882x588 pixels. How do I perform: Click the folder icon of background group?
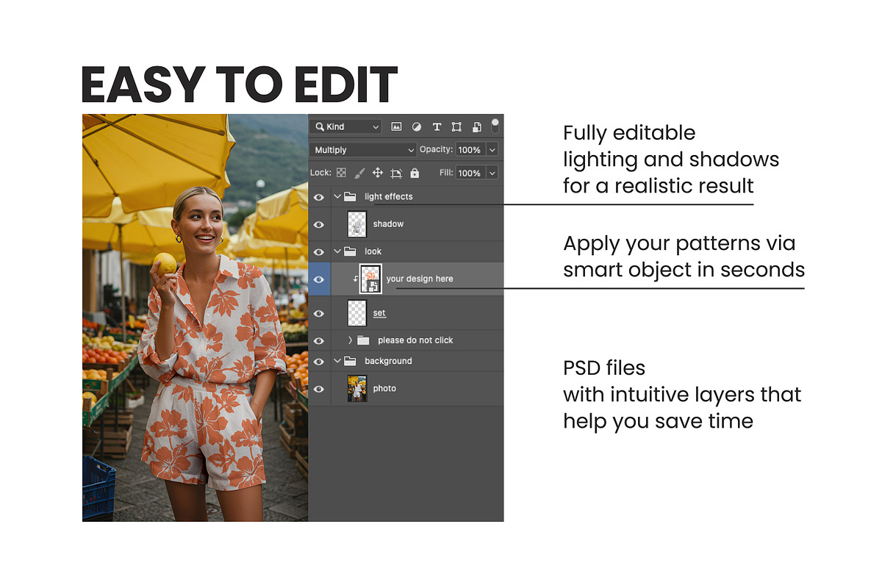click(x=350, y=361)
